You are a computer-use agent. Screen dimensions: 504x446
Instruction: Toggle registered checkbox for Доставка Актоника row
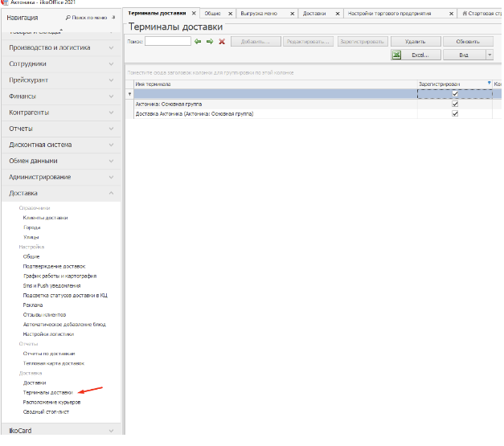455,113
